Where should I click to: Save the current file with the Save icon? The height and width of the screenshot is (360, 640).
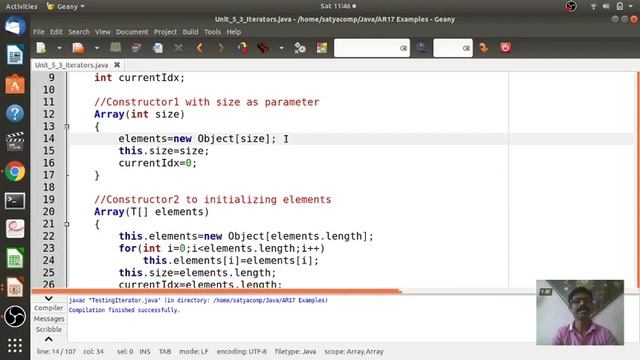click(x=116, y=48)
